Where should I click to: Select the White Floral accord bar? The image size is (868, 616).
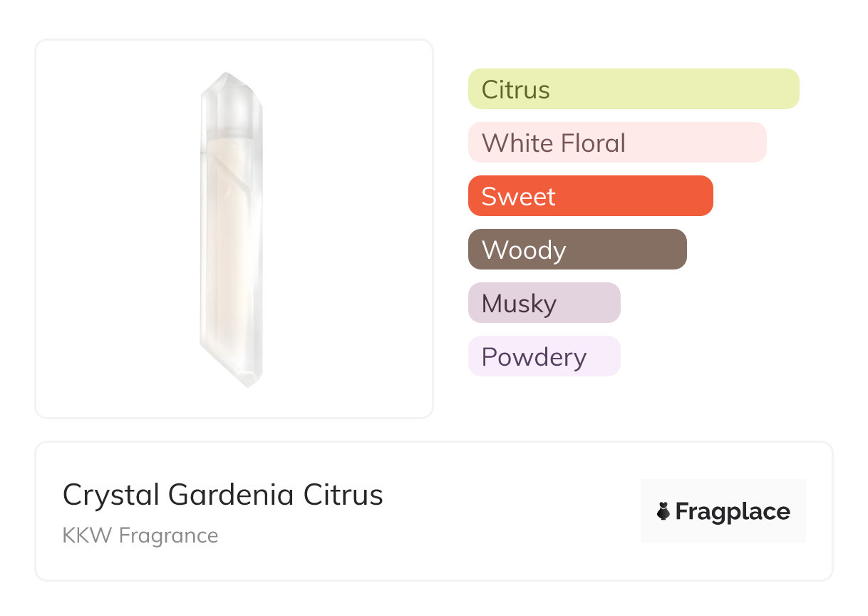coord(617,143)
